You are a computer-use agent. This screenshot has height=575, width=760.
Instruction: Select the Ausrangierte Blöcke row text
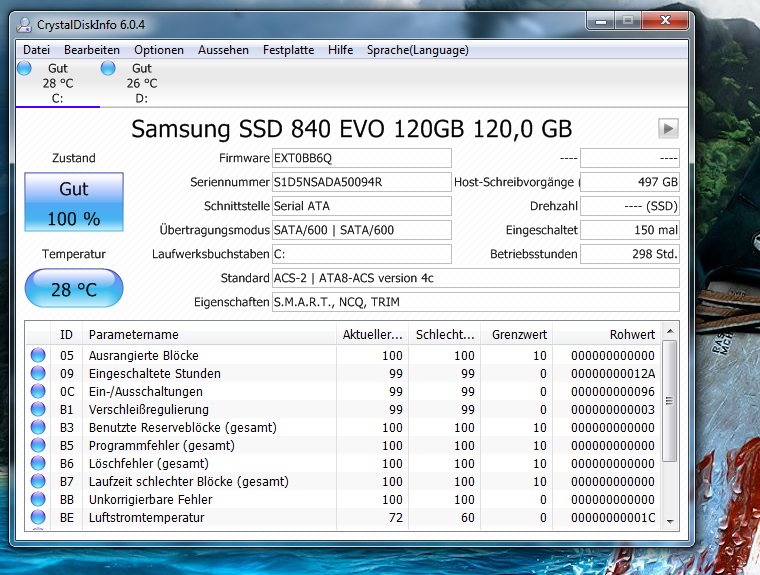point(143,355)
